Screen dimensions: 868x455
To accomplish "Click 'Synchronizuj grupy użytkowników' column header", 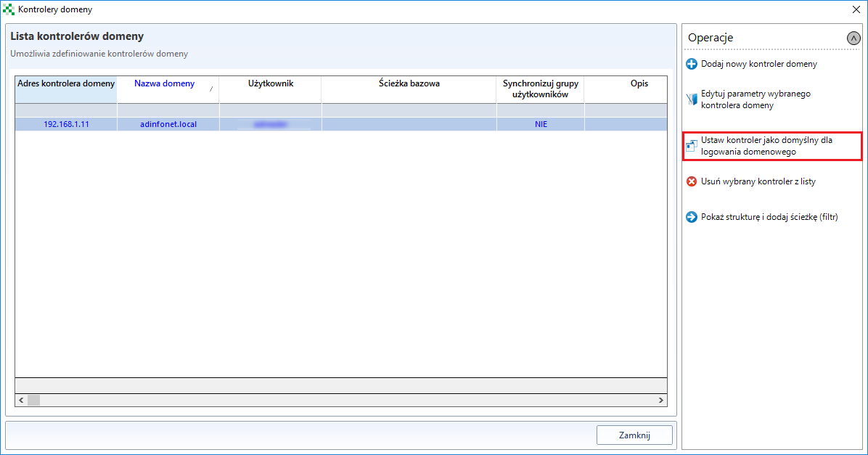I will click(540, 89).
